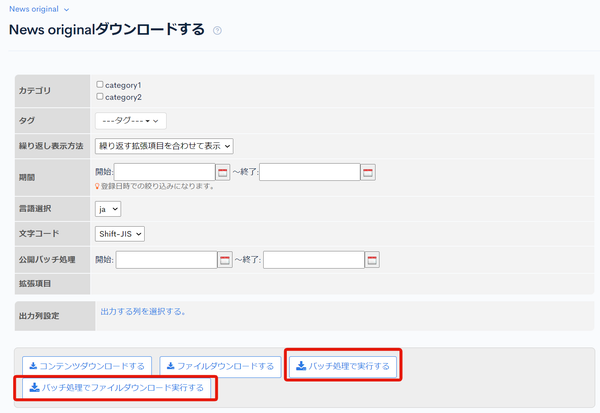Focus the 期間 開始 date field
Viewport: 600px width, 413px height.
(x=165, y=172)
